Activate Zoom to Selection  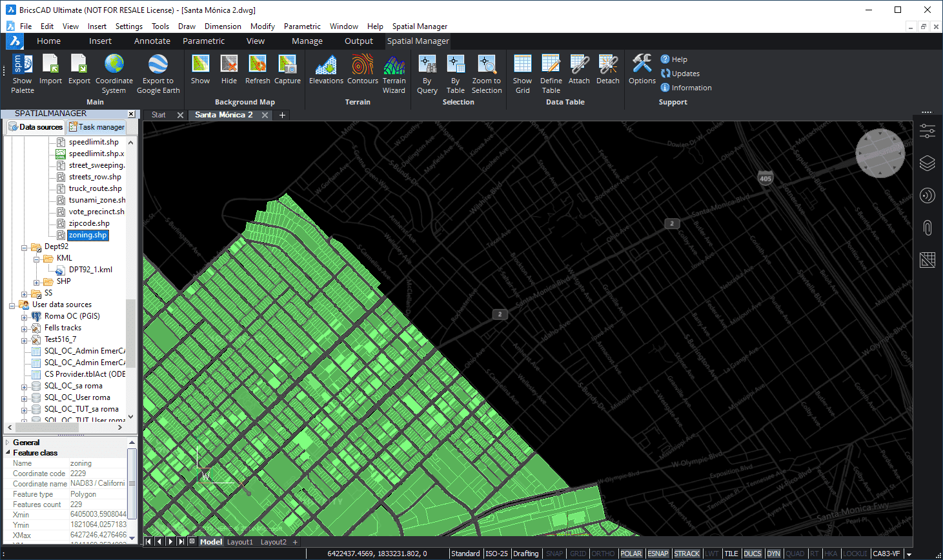point(487,74)
